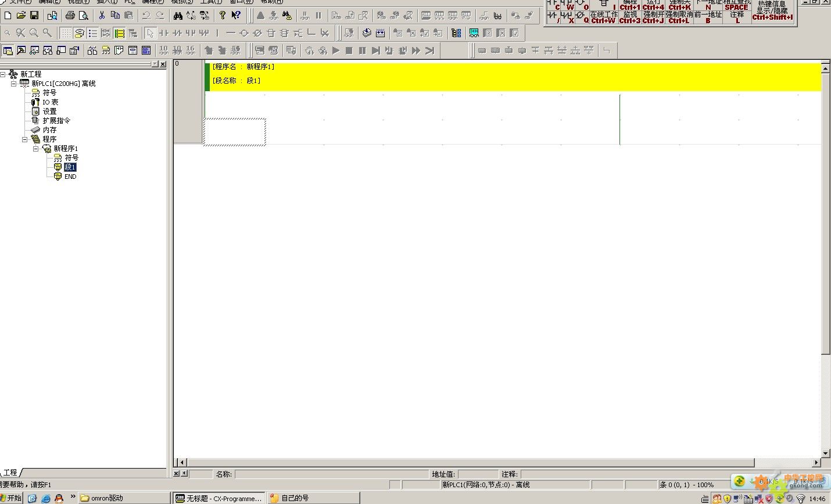Undo the last action with the Undo arrow

point(146,15)
